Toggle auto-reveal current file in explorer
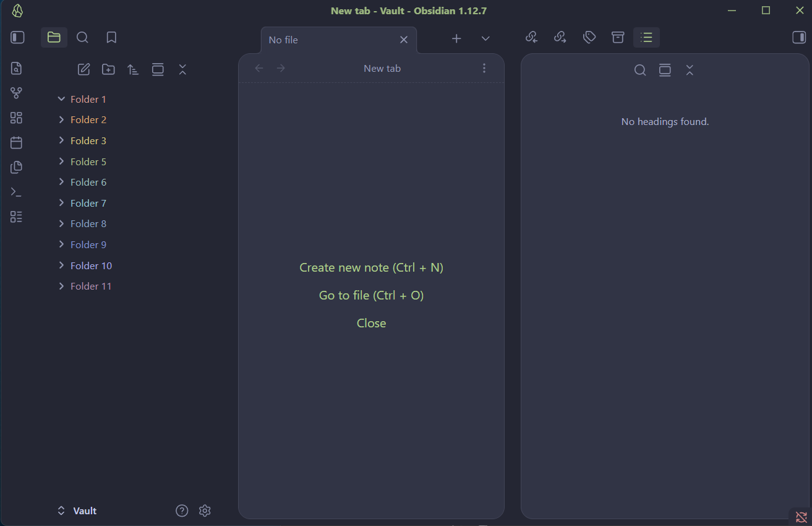 point(158,69)
